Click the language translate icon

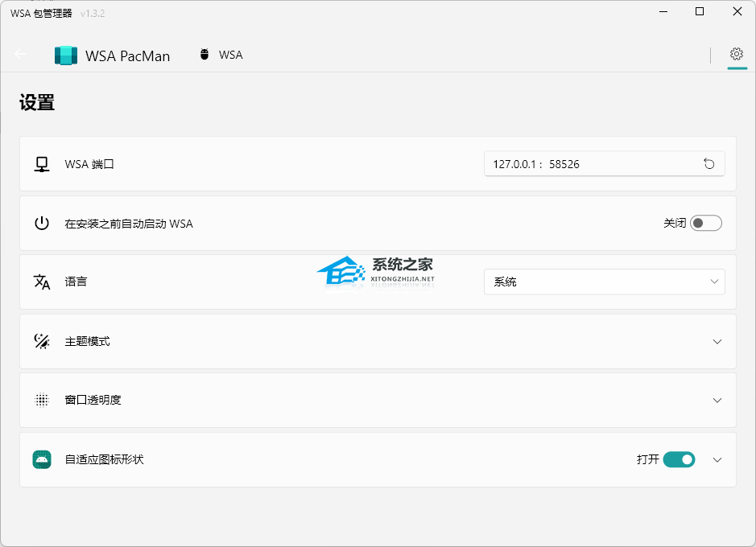pyautogui.click(x=42, y=282)
